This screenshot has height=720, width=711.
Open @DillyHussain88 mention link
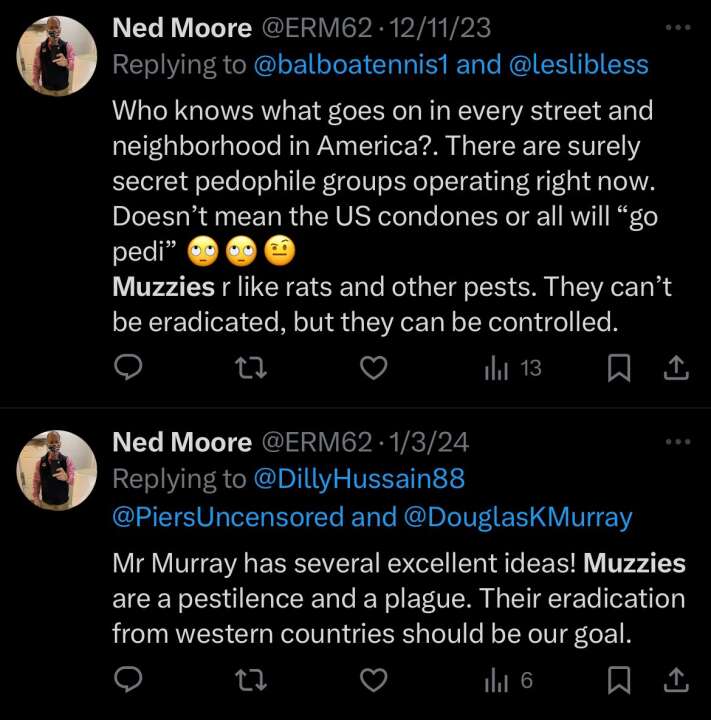click(360, 479)
